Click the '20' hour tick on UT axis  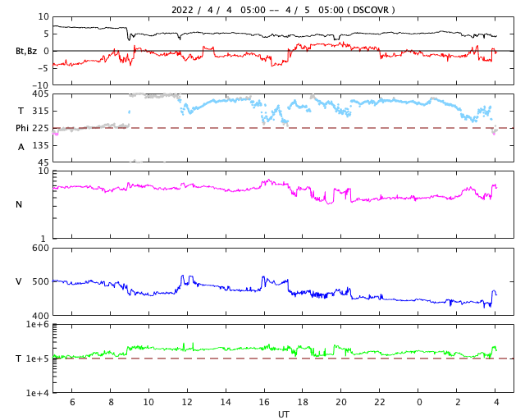click(341, 402)
